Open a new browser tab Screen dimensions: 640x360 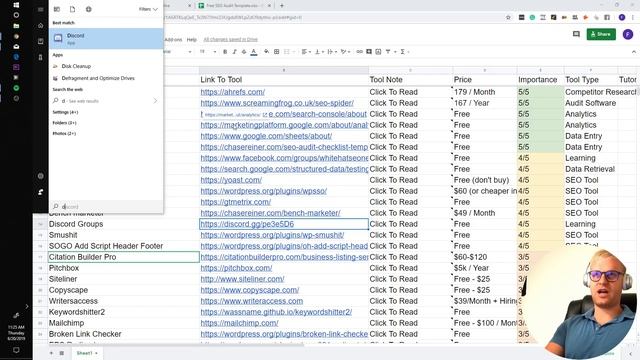point(282,6)
